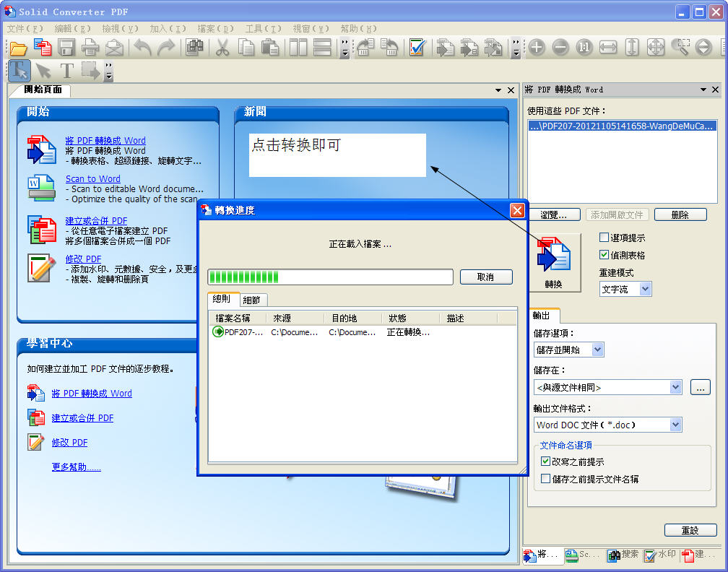The height and width of the screenshot is (572, 728).
Task: Select the PDF207 file in the file list
Action: click(622, 126)
